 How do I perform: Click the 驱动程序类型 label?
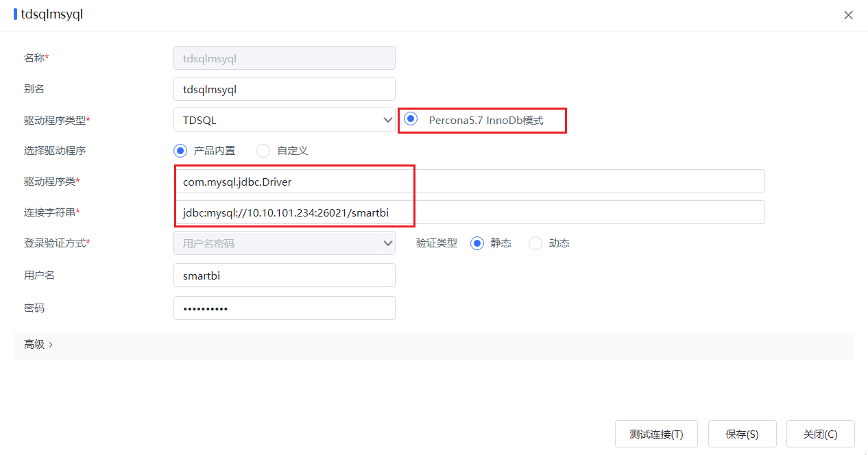click(57, 120)
